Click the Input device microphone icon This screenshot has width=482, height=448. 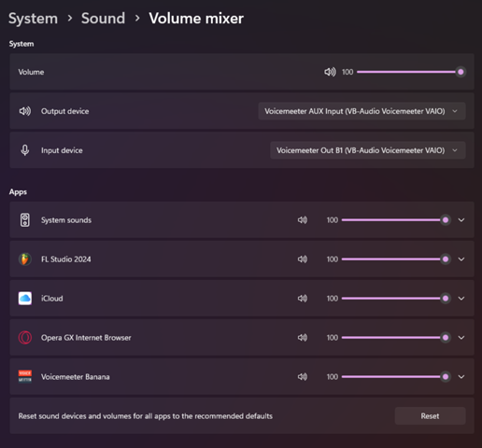pyautogui.click(x=25, y=150)
